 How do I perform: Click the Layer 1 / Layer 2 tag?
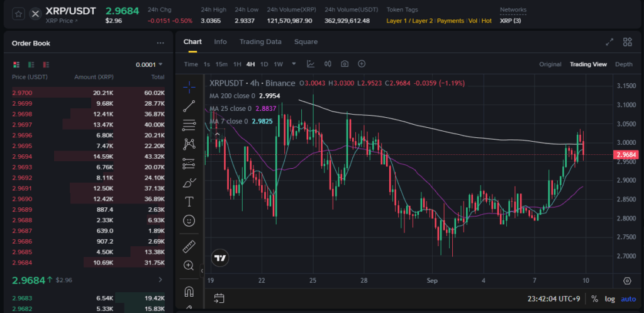tap(409, 21)
